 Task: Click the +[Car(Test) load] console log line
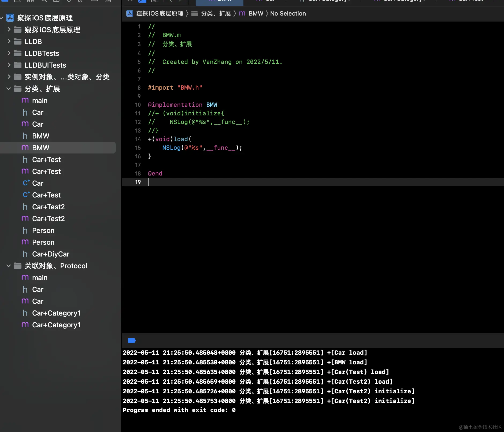click(256, 372)
